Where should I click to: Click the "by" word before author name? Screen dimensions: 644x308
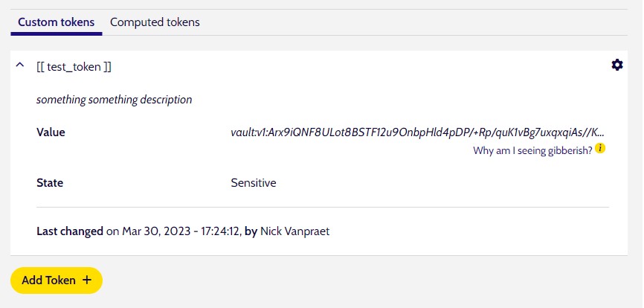[x=251, y=231]
